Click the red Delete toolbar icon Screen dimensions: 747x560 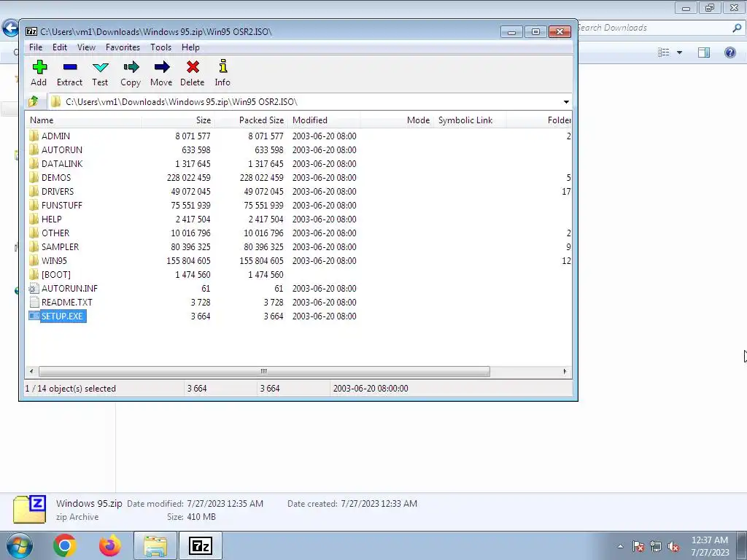(x=193, y=67)
